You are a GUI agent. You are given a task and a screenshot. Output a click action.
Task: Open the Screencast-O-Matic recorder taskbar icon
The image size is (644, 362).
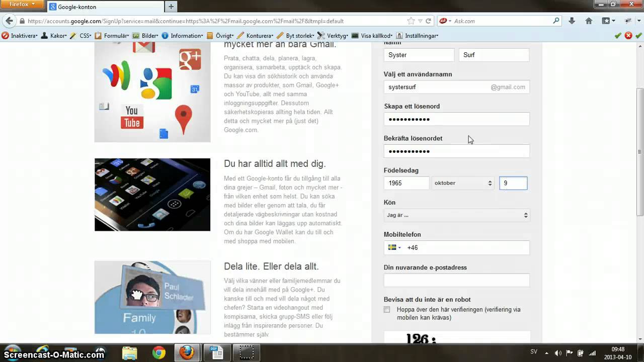click(x=247, y=353)
